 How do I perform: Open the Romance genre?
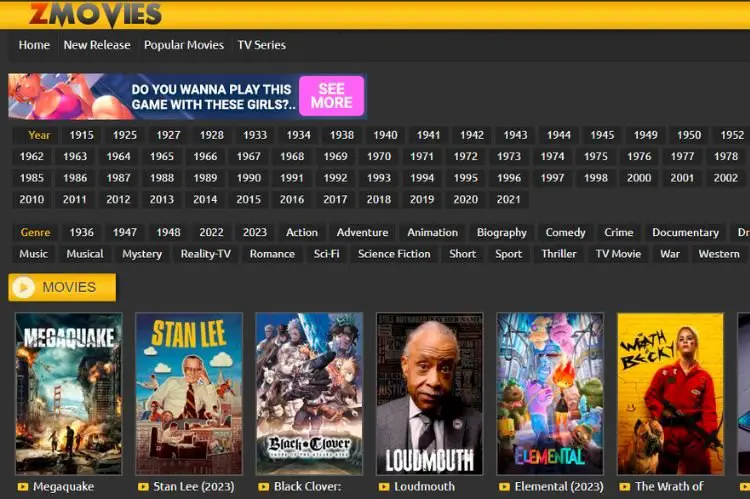click(272, 254)
